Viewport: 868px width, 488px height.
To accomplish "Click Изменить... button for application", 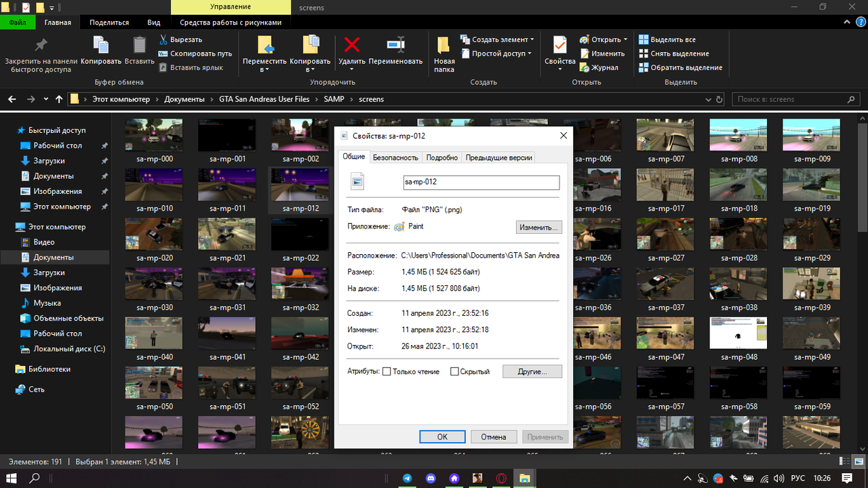I will [539, 227].
